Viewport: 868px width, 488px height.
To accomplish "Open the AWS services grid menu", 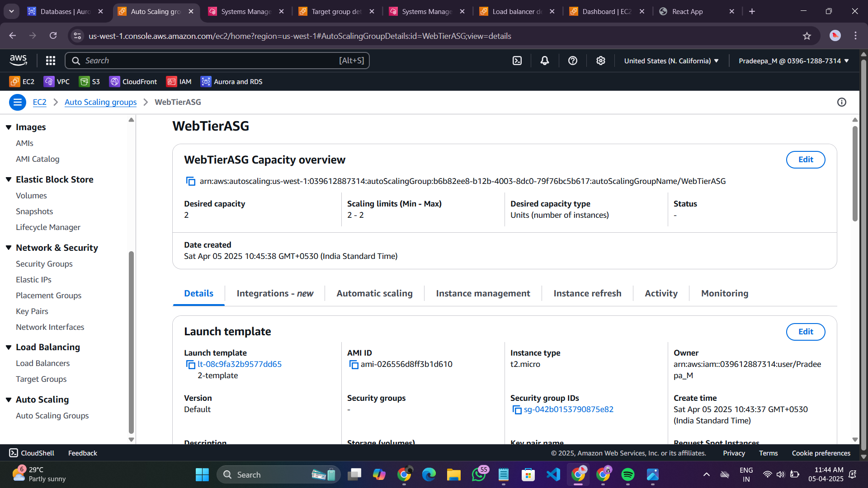I will (51, 61).
